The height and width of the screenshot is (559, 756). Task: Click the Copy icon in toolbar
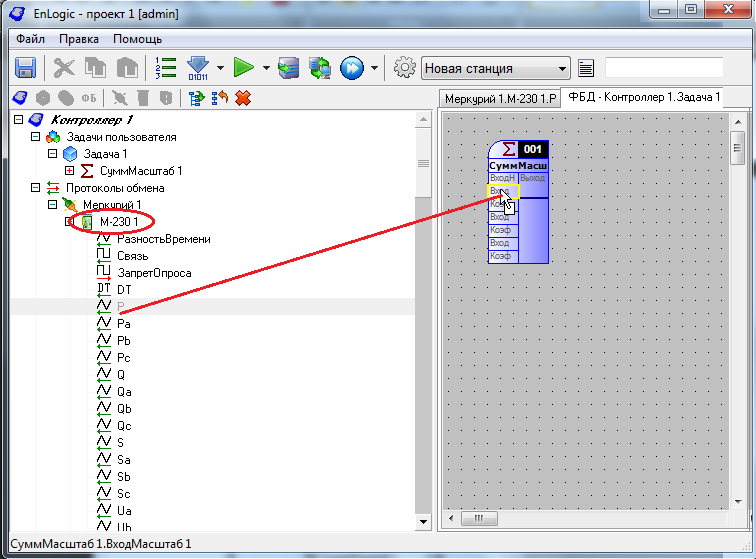click(95, 68)
